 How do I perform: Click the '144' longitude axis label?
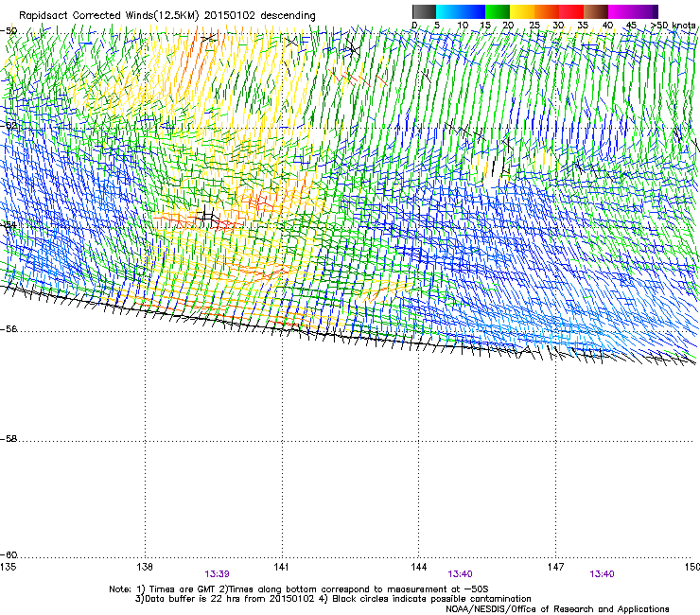pos(418,567)
